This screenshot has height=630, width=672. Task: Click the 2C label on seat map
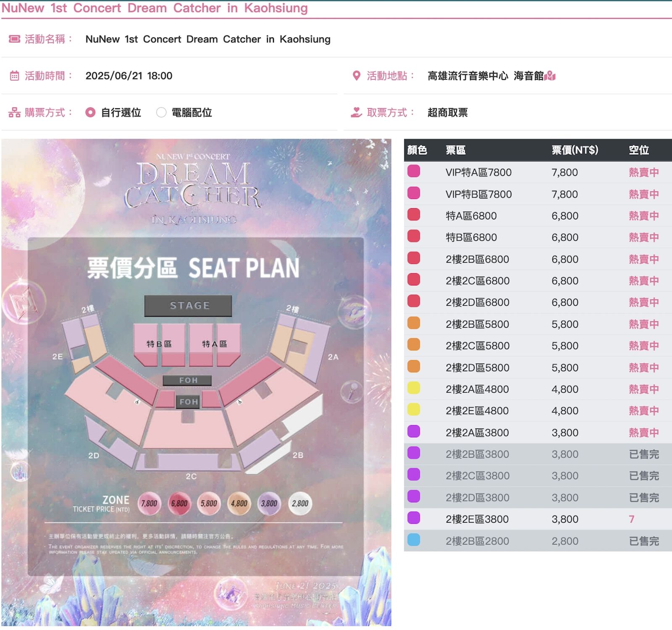191,476
